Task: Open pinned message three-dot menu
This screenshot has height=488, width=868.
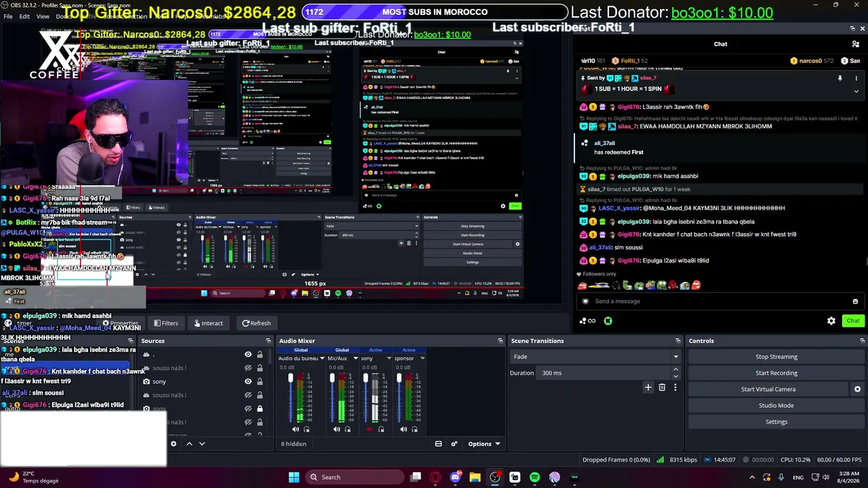Action: coord(855,79)
